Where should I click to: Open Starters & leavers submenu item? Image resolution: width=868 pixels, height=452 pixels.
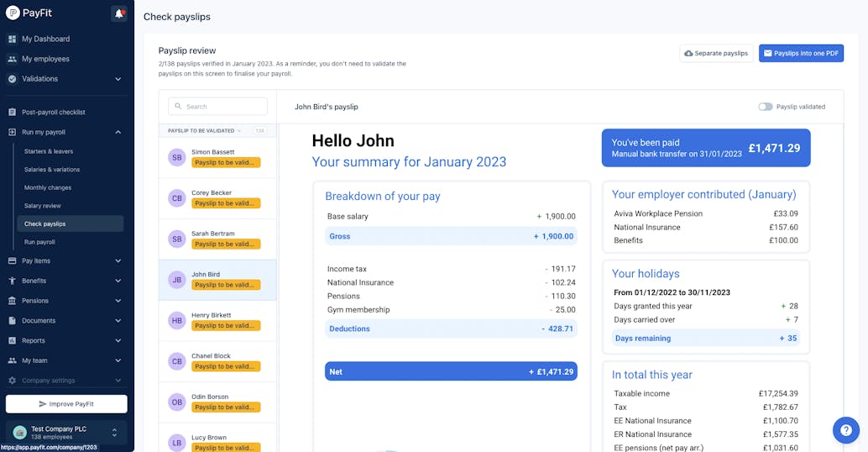click(x=49, y=151)
